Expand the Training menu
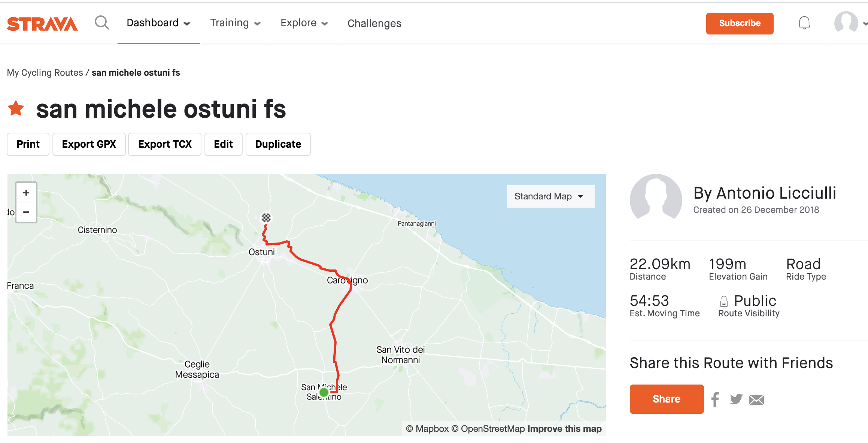Screen dimensions: 868x443 pos(235,23)
